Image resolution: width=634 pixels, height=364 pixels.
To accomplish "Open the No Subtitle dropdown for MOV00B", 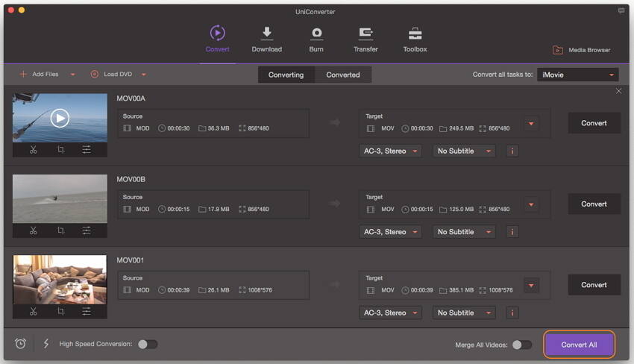I will 464,232.
